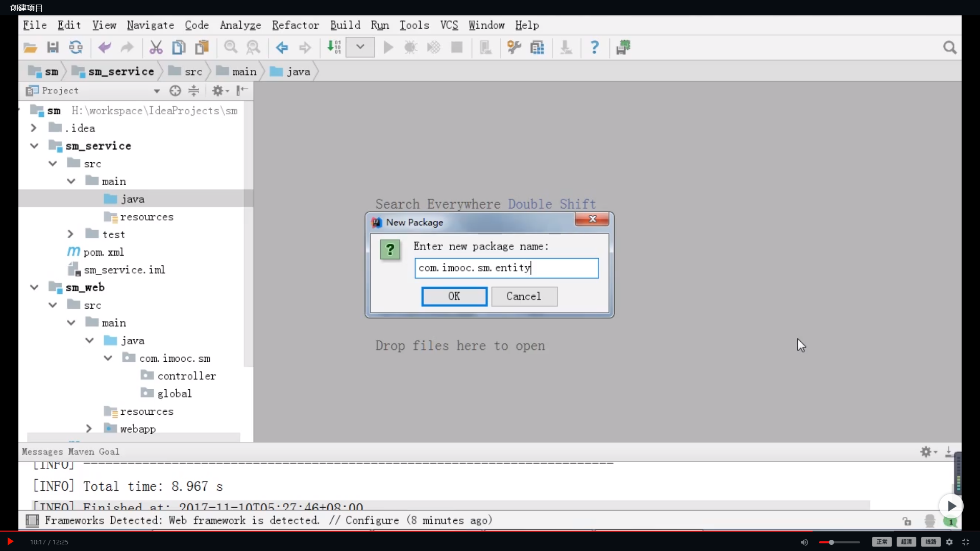Open the Tools menu
The image size is (980, 551).
pos(414,25)
